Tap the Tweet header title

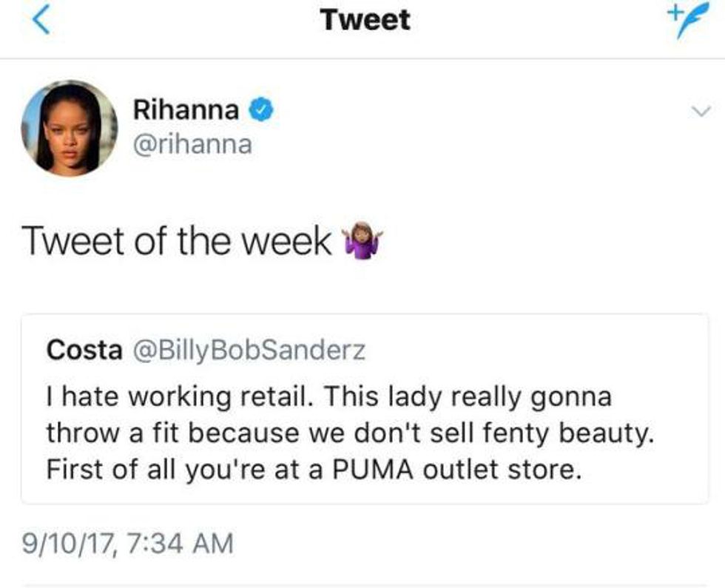point(365,20)
